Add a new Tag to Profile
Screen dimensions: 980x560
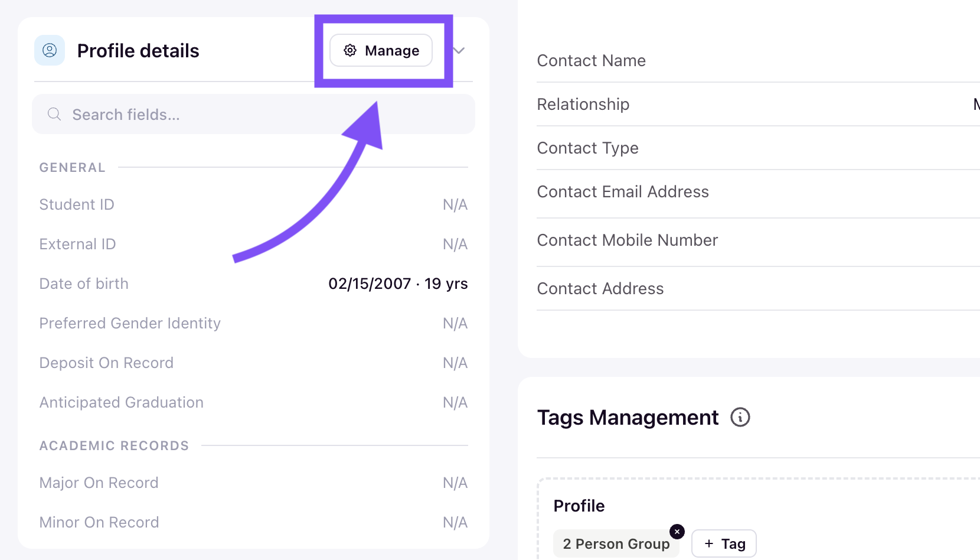click(x=724, y=543)
